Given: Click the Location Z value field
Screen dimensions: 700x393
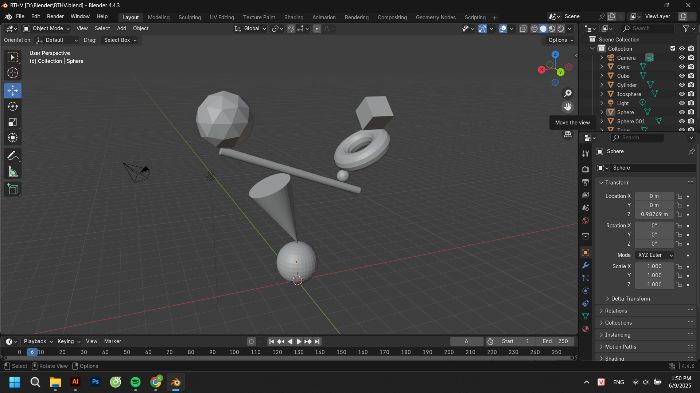Looking at the screenshot, I should click(x=654, y=214).
